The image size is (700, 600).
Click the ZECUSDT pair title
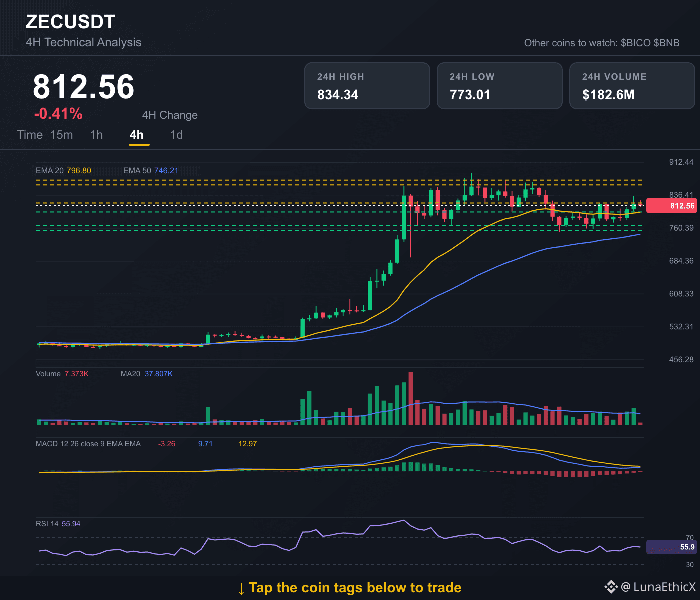[70, 22]
